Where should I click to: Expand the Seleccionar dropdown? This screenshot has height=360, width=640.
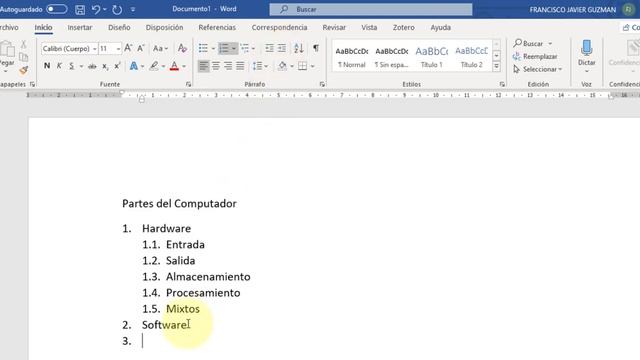[x=560, y=69]
